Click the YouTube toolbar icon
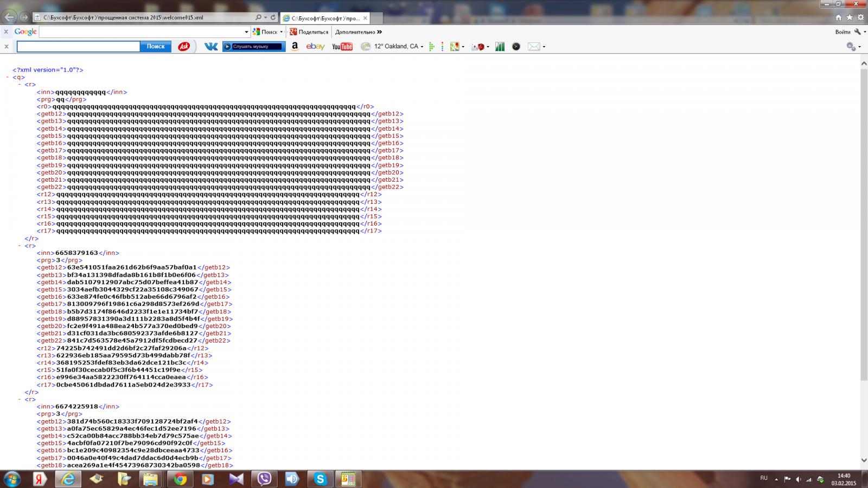The image size is (868, 488). [342, 47]
